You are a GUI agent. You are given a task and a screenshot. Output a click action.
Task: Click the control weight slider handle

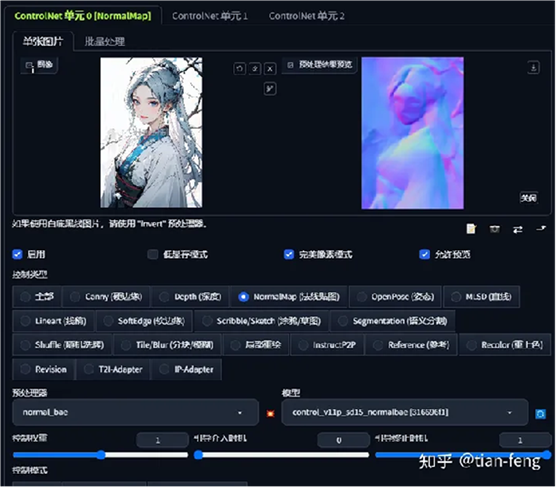101,455
